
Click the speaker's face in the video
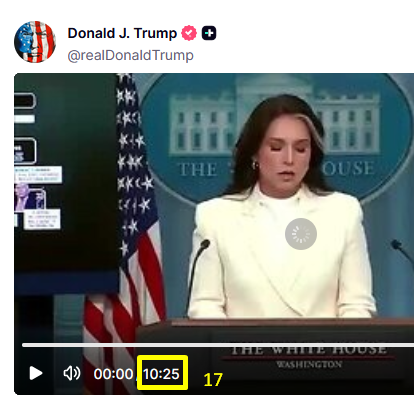[x=286, y=160]
